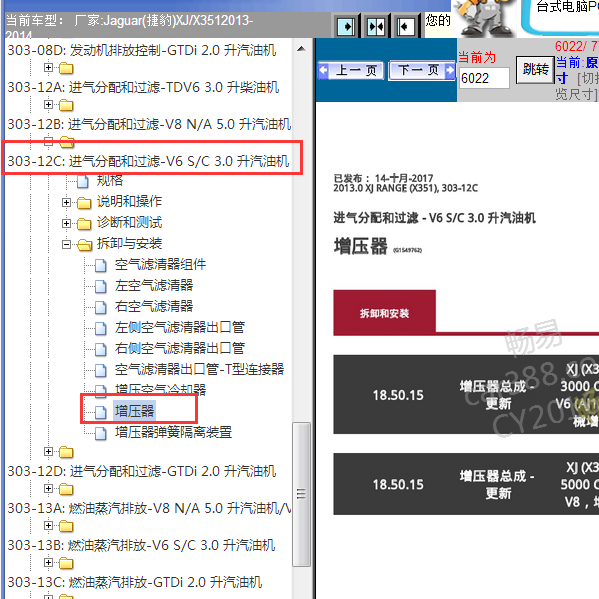This screenshot has height=599, width=599.
Task: Click folder icon under 303-08D heading
Action: (x=66, y=68)
